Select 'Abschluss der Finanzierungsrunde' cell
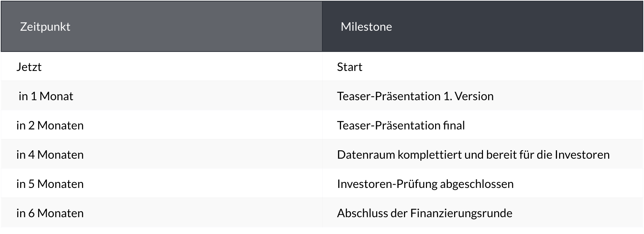This screenshot has height=234, width=644. pyautogui.click(x=424, y=213)
